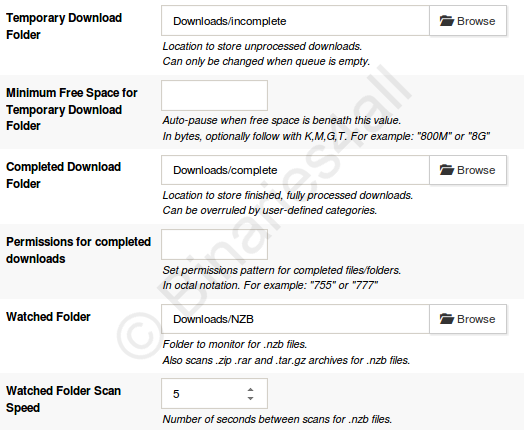Click the 'Folder to monitor for .nzb' description
The height and width of the screenshot is (430, 524).
[x=235, y=344]
